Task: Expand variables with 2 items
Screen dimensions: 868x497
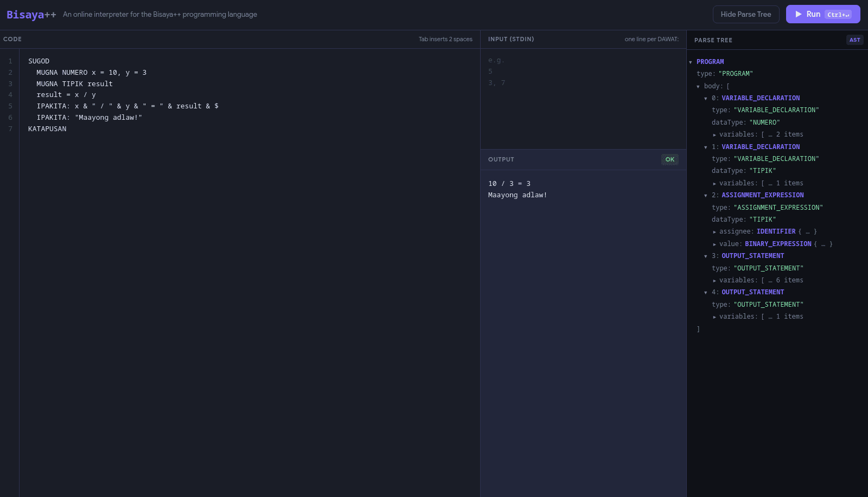Action: pyautogui.click(x=714, y=135)
